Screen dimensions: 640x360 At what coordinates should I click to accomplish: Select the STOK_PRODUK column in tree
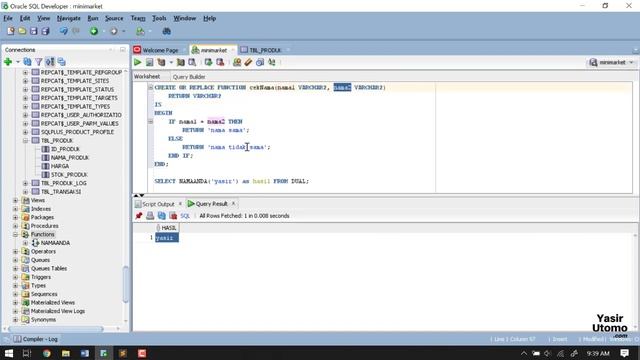tap(69, 175)
